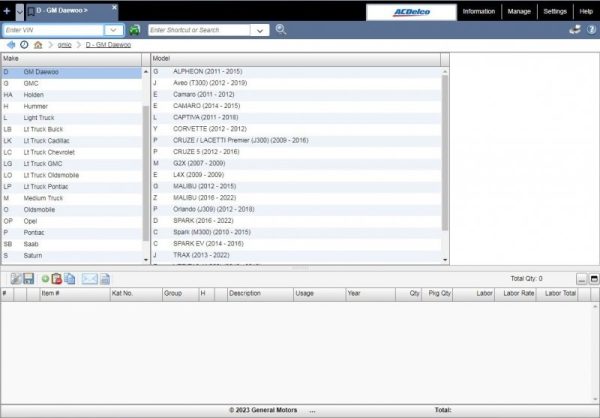Open the Settings menu
The width and height of the screenshot is (600, 418).
tap(555, 11)
